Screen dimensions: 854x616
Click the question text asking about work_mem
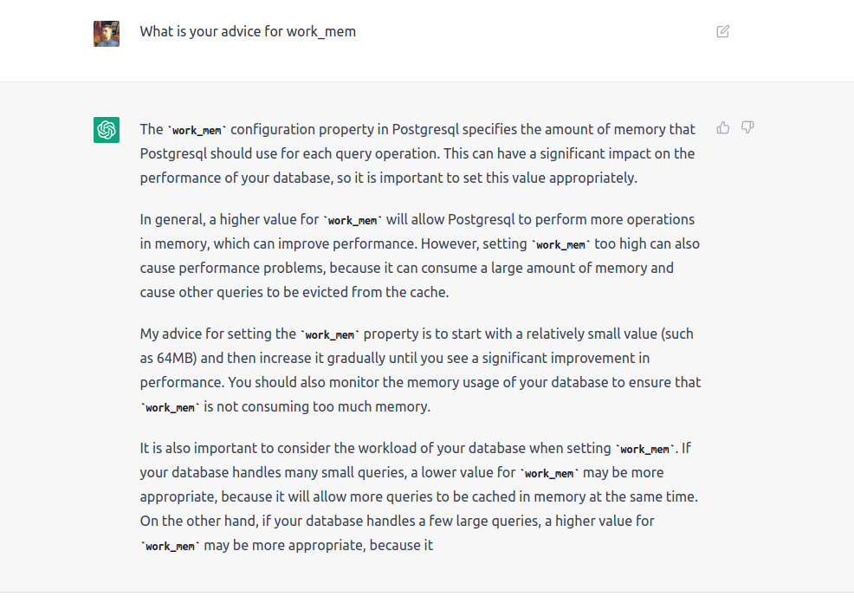tap(247, 30)
